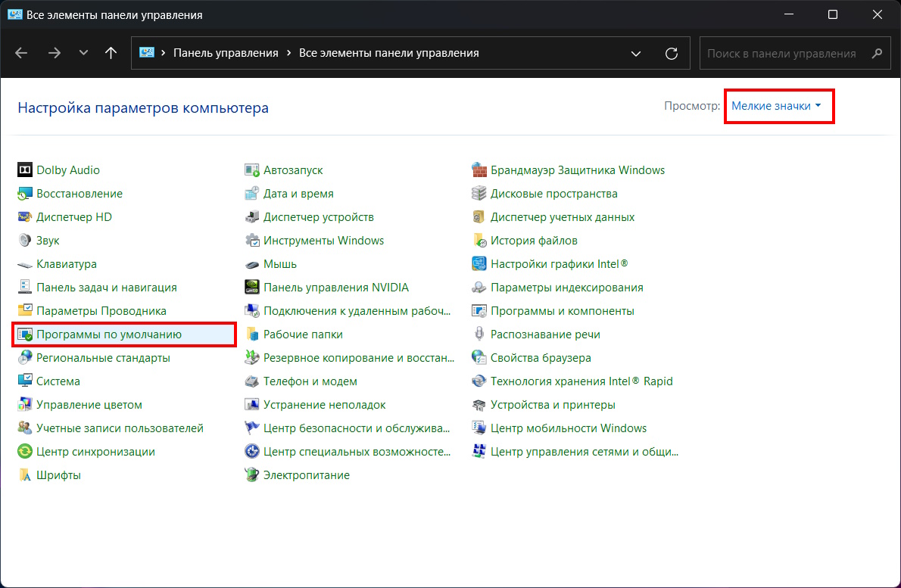Click the Распознавание речи microphone icon
901x588 pixels.
(x=479, y=334)
